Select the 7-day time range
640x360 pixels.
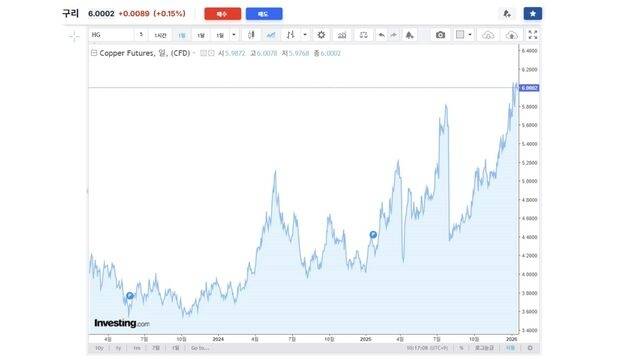pos(156,348)
